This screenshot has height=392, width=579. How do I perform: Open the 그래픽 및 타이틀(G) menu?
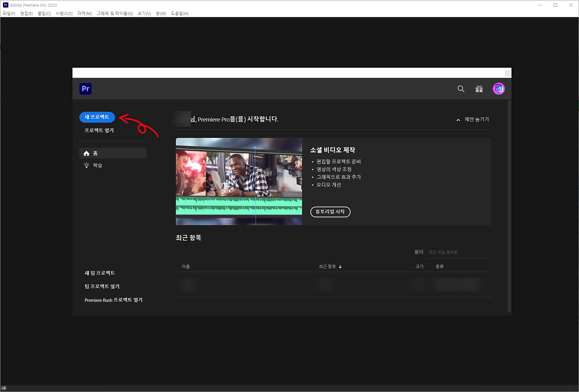pyautogui.click(x=114, y=14)
